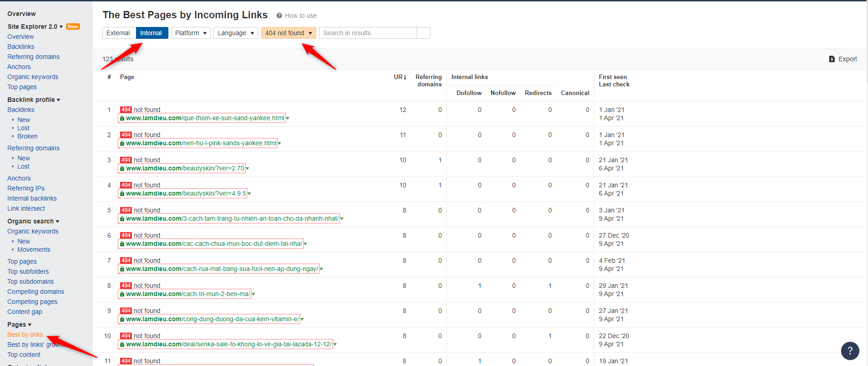Open Organic keywords under Site Explorer
This screenshot has width=868, height=366.
[x=33, y=77]
